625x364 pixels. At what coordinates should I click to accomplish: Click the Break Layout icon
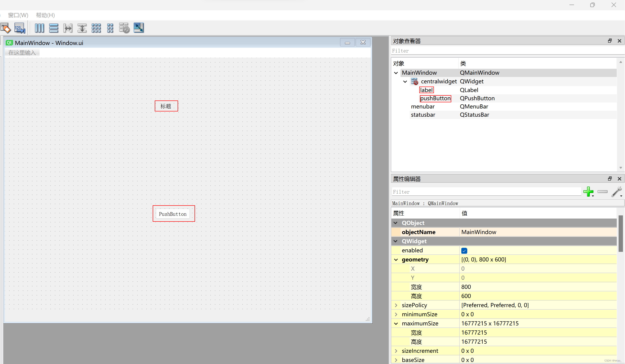[124, 28]
